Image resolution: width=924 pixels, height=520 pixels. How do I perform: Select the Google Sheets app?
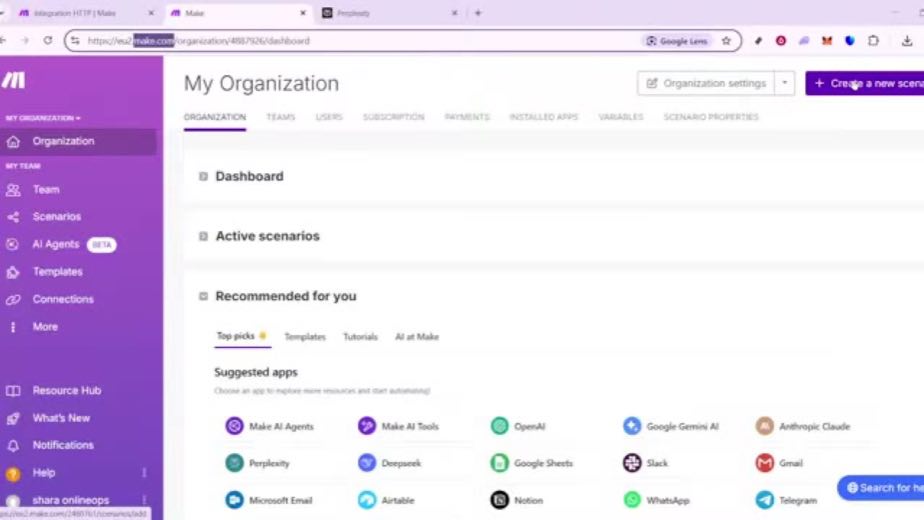(x=532, y=463)
